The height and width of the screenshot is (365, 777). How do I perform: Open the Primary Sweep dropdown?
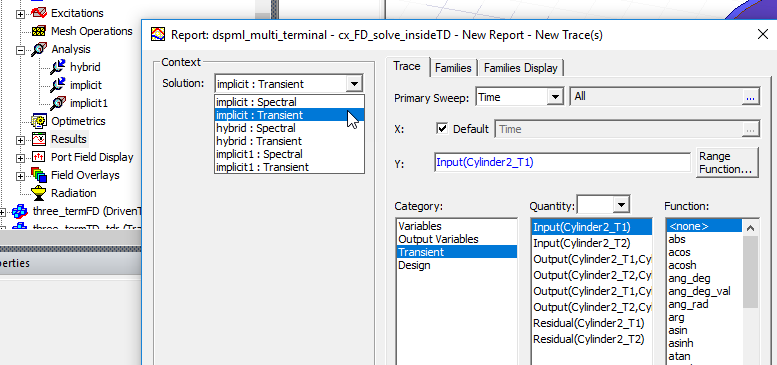point(555,97)
